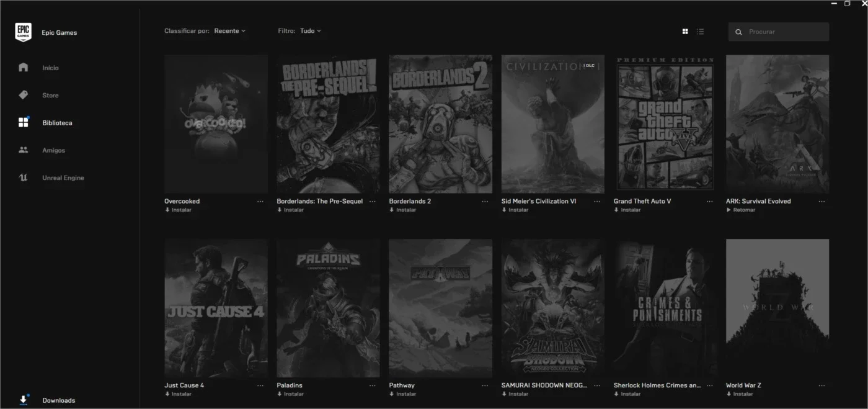Screen dimensions: 868x409
Task: Open Paladins three-dot options
Action: coord(373,385)
